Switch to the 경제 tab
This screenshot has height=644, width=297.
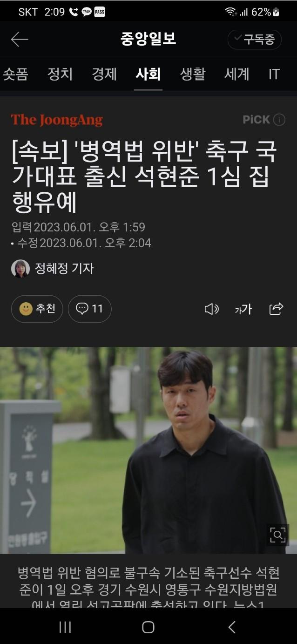point(104,74)
